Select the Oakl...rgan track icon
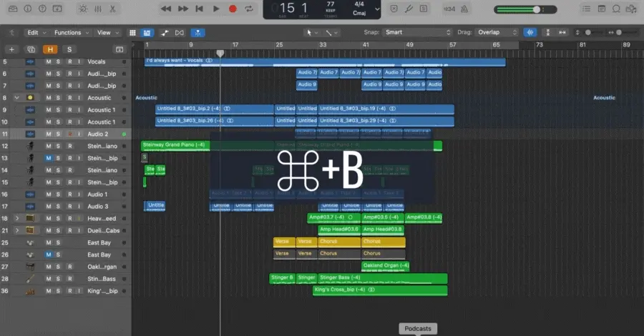Viewport: 644px width, 336px height. [x=30, y=267]
